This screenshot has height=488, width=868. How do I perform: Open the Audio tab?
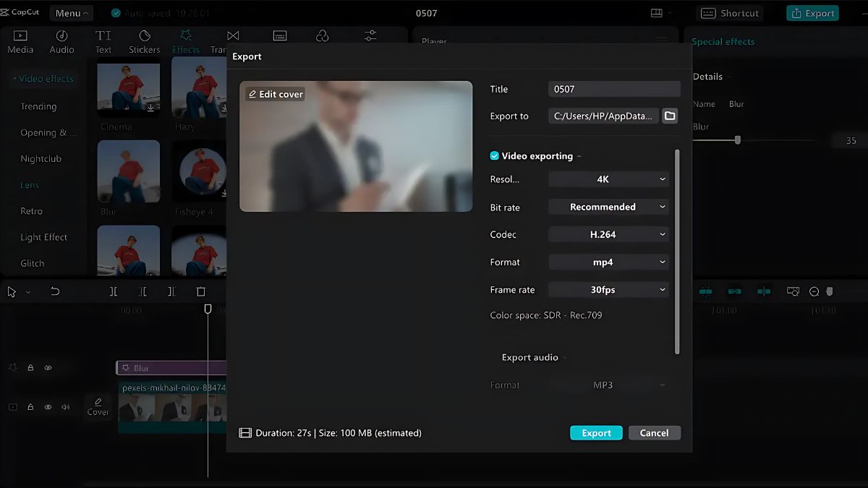click(61, 42)
